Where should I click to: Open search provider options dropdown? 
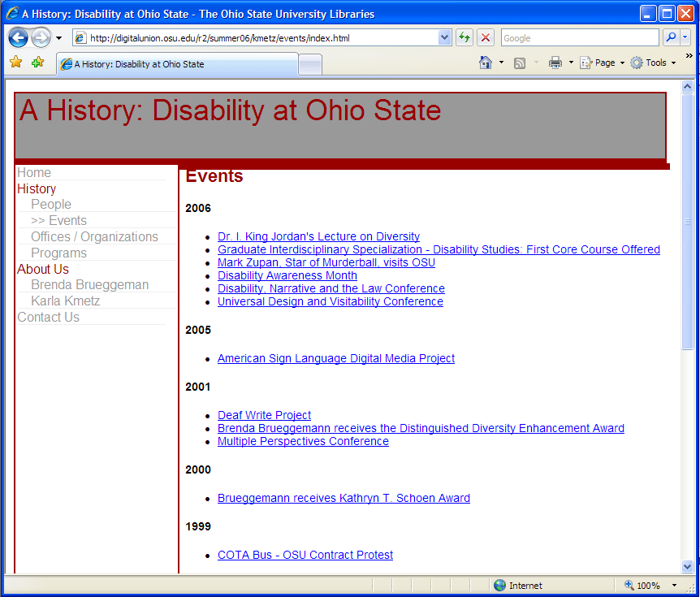[x=685, y=38]
